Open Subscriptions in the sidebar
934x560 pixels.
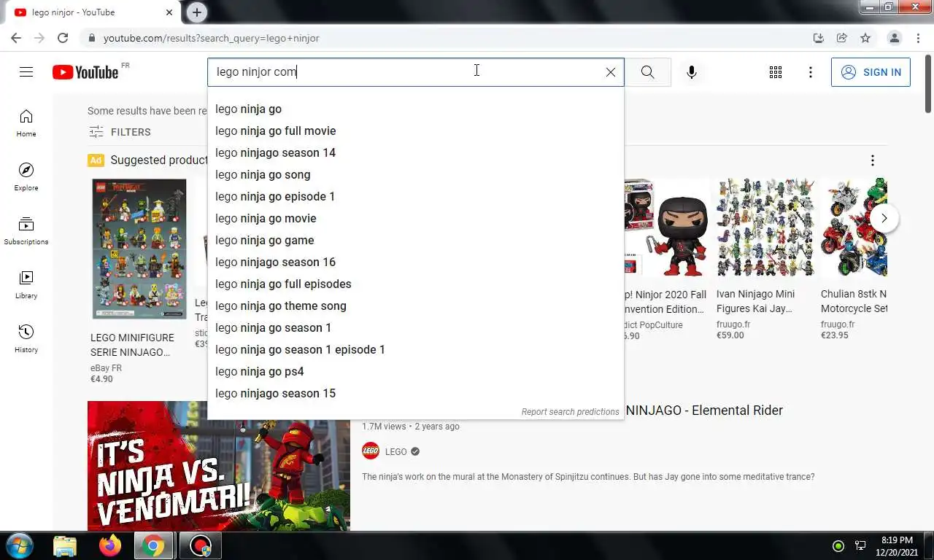coord(26,231)
